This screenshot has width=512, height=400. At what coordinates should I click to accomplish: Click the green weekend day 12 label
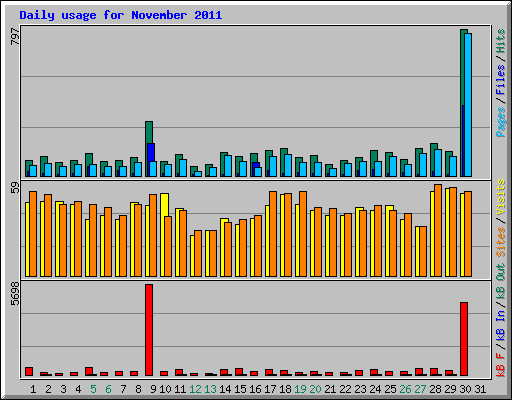195,389
